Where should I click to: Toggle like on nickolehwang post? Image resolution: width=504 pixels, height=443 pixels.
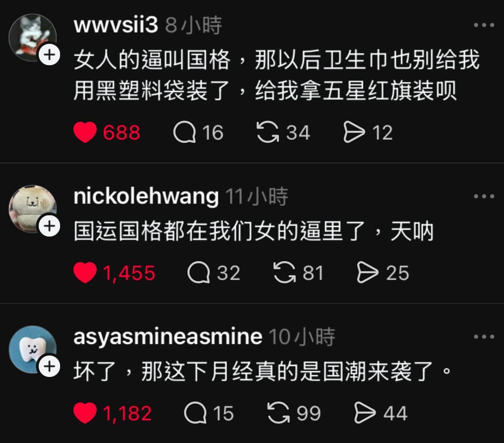tap(85, 272)
